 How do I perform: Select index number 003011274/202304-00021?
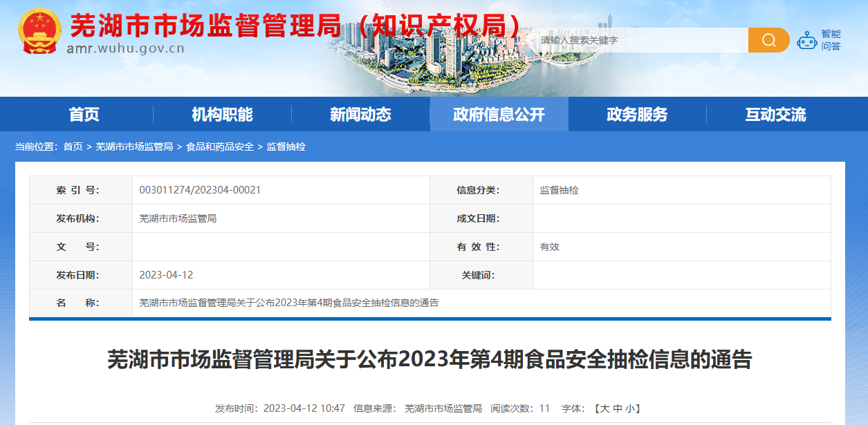pyautogui.click(x=200, y=190)
